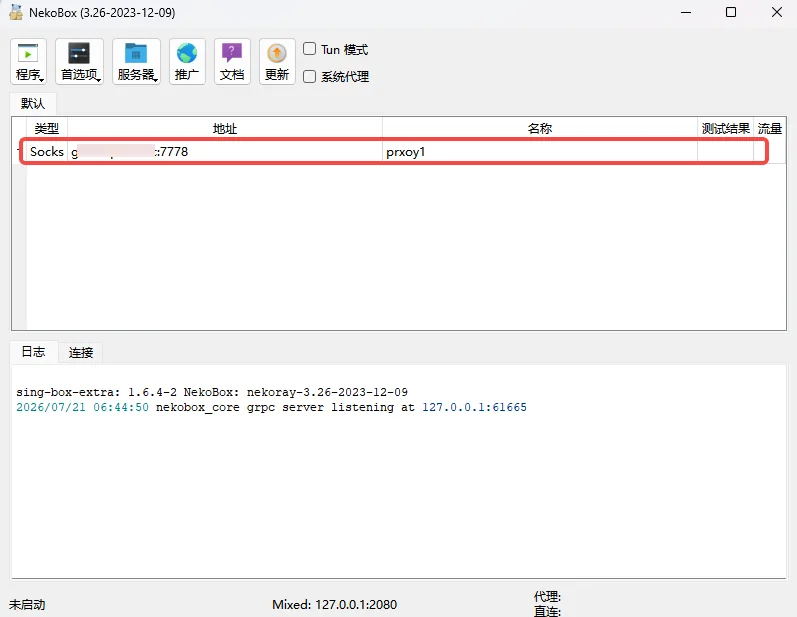Click the 2026/07/21 06:44:50 timestamp in log

[82, 407]
